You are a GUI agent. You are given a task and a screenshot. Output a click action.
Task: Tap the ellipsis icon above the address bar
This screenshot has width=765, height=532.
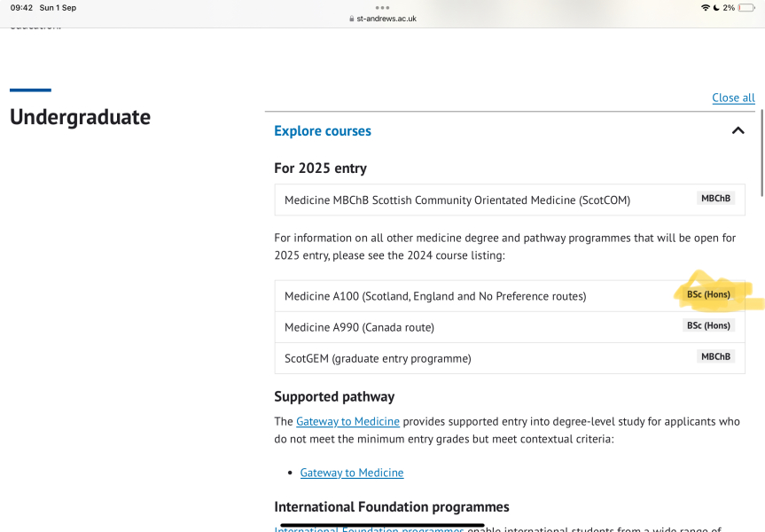[381, 6]
